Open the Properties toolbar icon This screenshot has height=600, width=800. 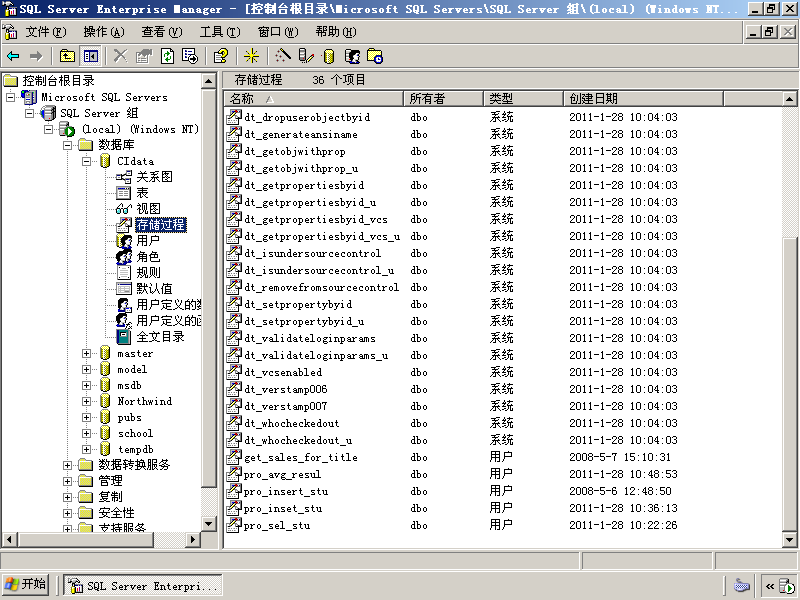click(x=144, y=56)
